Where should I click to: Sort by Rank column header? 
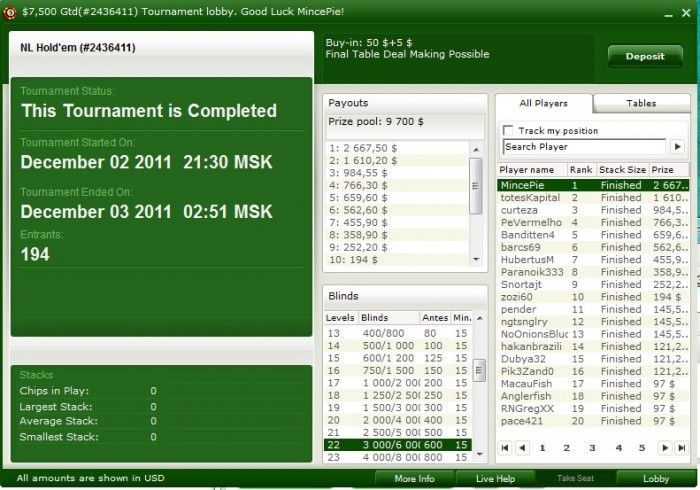[581, 170]
